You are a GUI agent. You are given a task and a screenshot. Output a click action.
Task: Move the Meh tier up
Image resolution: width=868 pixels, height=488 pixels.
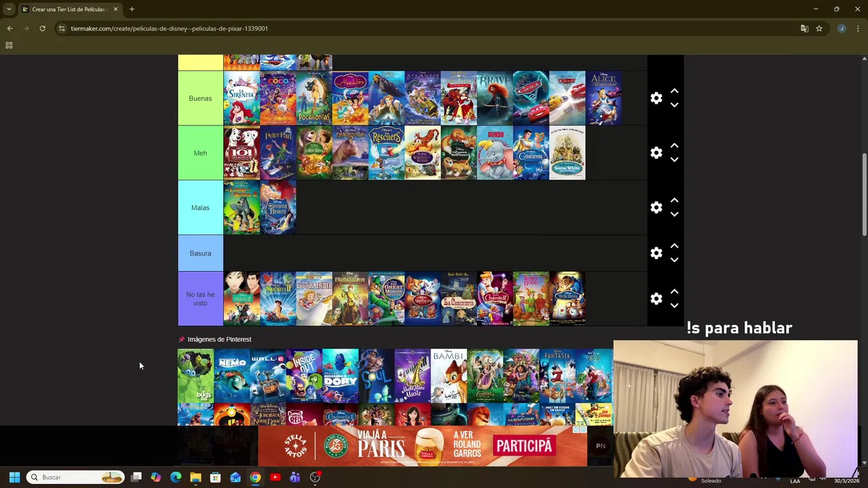click(674, 146)
